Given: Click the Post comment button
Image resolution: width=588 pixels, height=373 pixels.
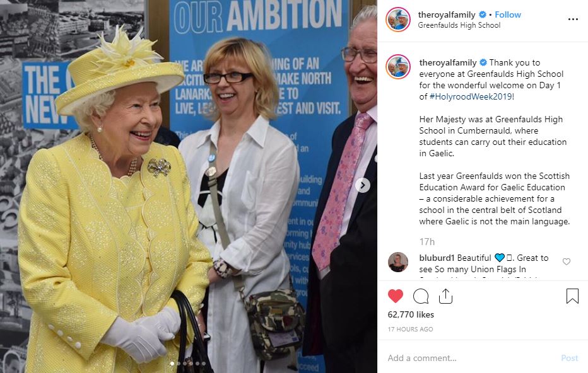Looking at the screenshot, I should 569,358.
